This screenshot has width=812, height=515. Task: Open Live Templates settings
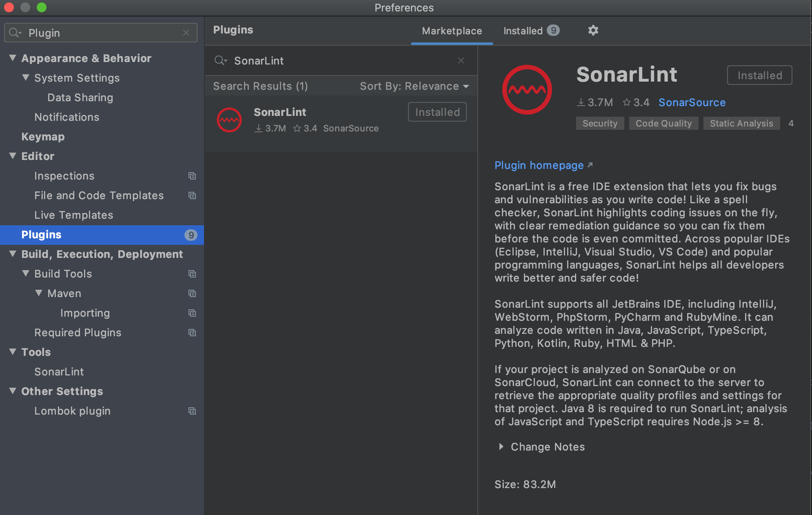pos(74,215)
